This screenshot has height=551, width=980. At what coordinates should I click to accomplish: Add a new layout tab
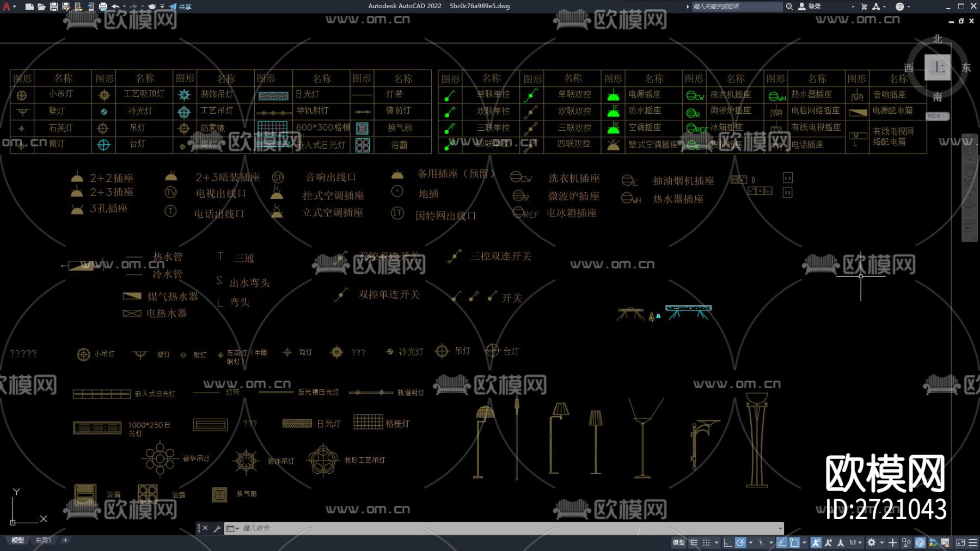[x=65, y=540]
